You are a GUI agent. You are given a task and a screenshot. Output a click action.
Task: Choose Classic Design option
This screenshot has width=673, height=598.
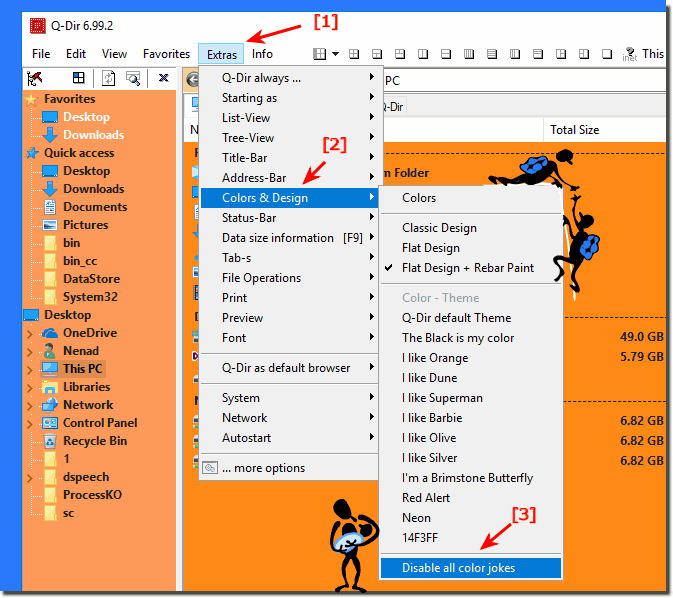(471, 228)
